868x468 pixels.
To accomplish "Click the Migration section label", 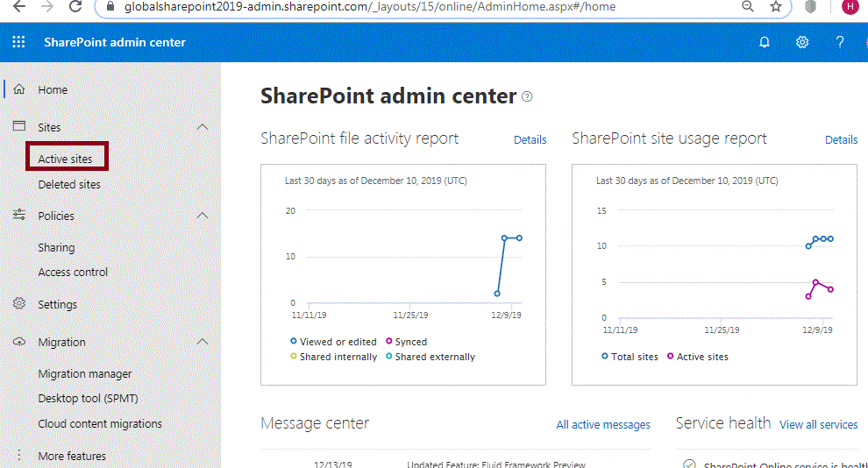I will pos(61,343).
